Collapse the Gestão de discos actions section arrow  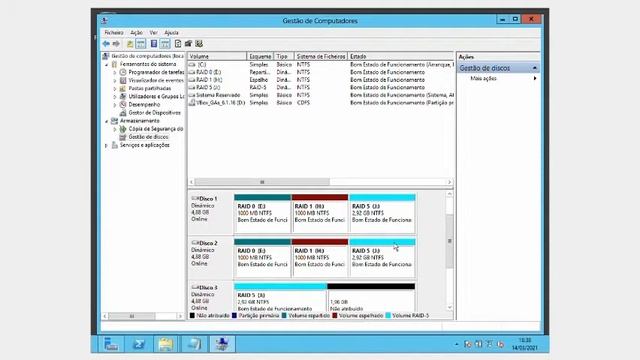pos(535,68)
